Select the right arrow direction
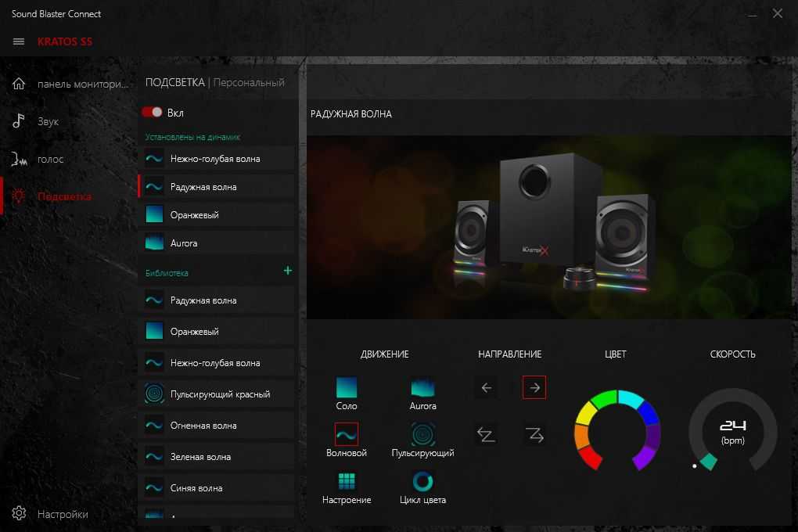Image resolution: width=798 pixels, height=532 pixels. pos(534,387)
